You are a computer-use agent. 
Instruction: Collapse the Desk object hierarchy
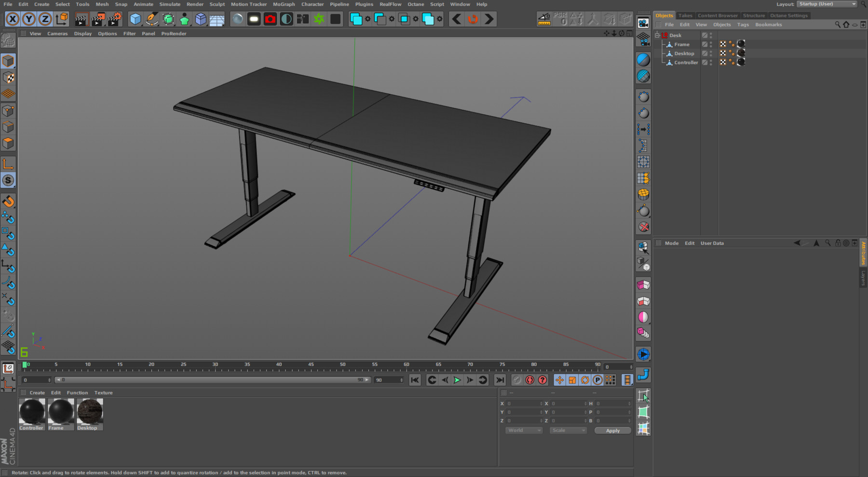pyautogui.click(x=657, y=35)
